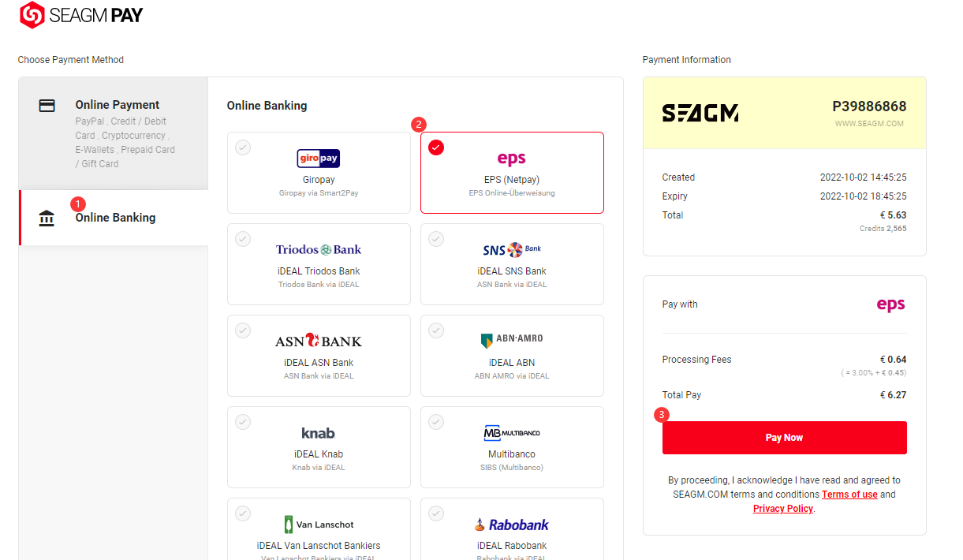Click the WWW.SEAGM.COM website text
Screen dimensions: 963x560
coord(869,124)
